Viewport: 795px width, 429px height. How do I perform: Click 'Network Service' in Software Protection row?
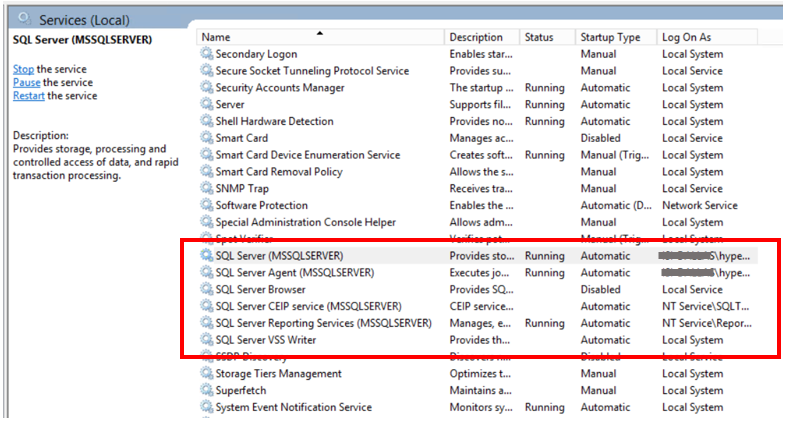point(700,205)
